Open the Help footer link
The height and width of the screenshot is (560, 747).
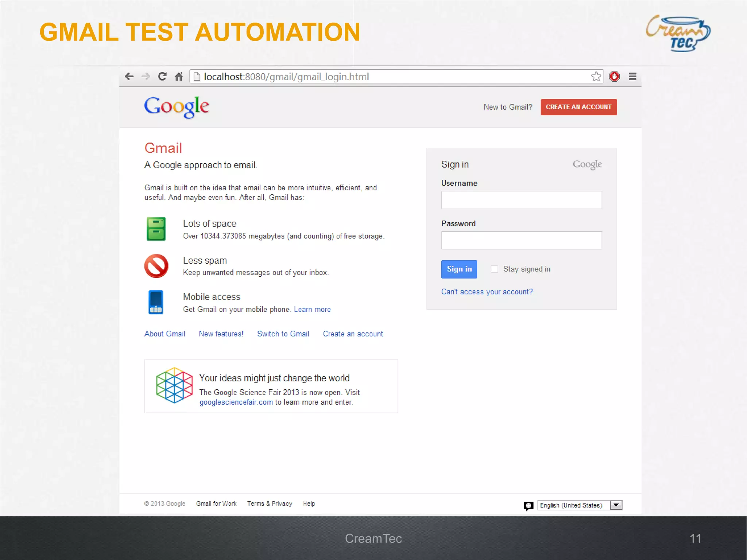pyautogui.click(x=309, y=504)
